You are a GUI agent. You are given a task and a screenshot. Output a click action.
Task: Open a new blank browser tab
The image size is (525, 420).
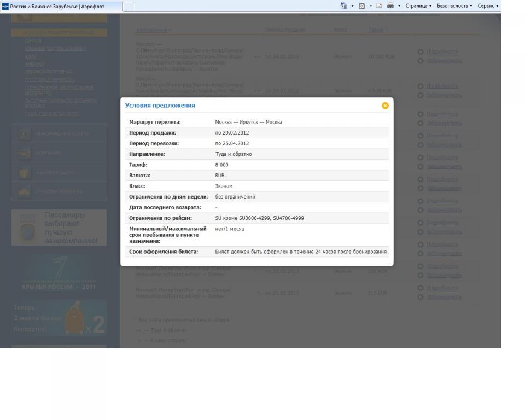129,7
